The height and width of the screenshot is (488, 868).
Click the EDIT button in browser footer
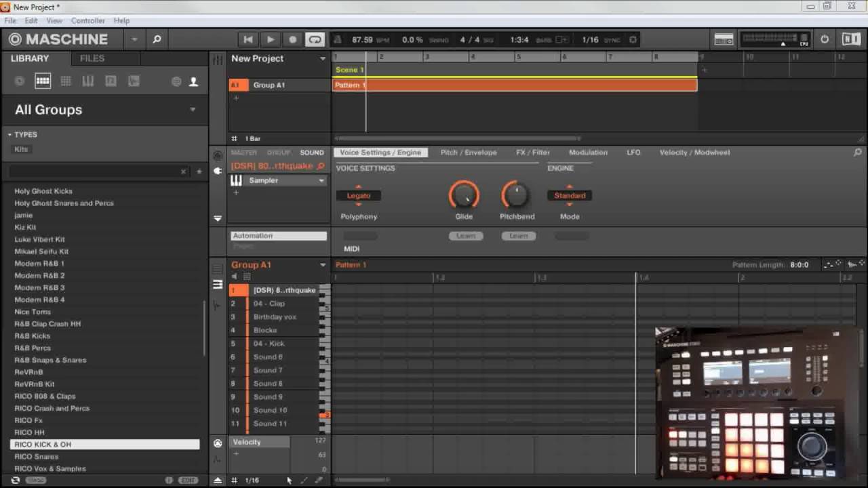pyautogui.click(x=188, y=480)
